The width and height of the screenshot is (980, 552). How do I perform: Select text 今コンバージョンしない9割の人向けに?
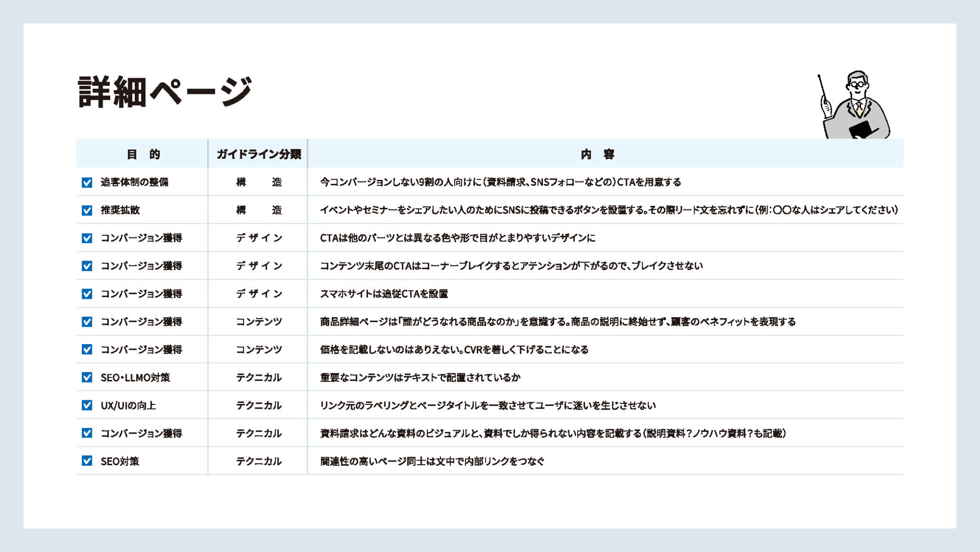401,182
